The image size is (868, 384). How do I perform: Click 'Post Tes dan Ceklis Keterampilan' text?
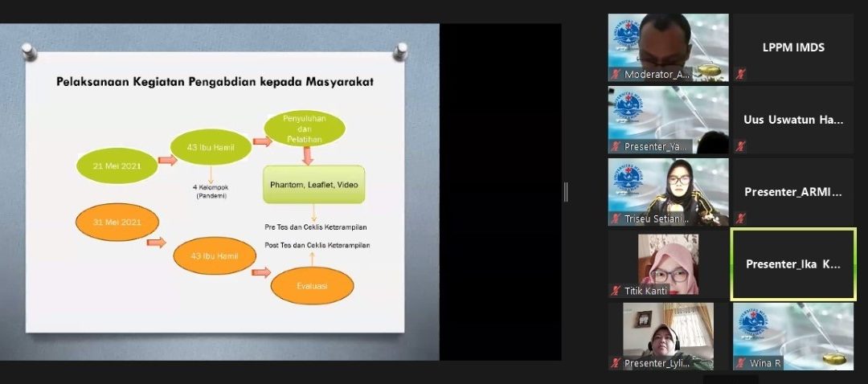[317, 244]
